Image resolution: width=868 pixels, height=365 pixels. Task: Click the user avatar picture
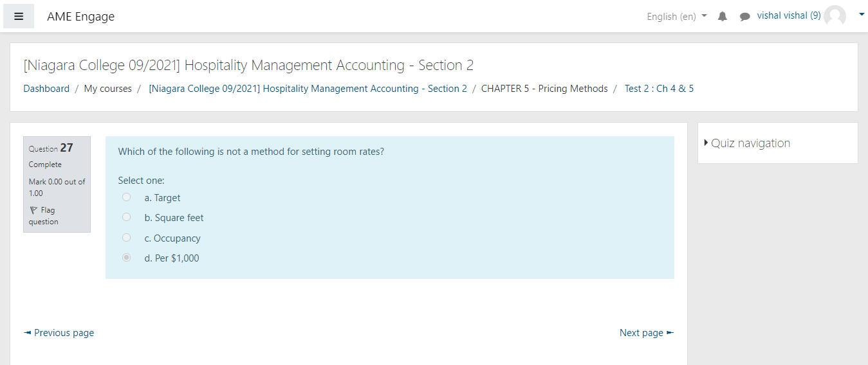(835, 16)
